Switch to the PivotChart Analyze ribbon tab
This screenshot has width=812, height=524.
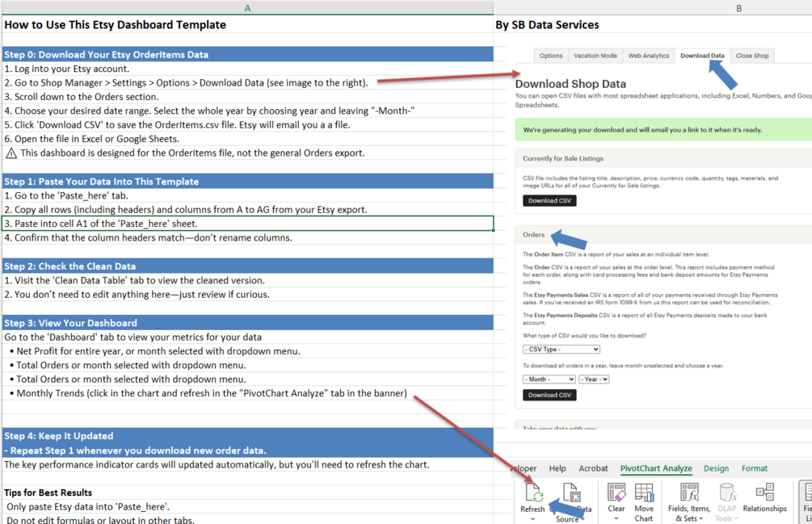point(655,468)
